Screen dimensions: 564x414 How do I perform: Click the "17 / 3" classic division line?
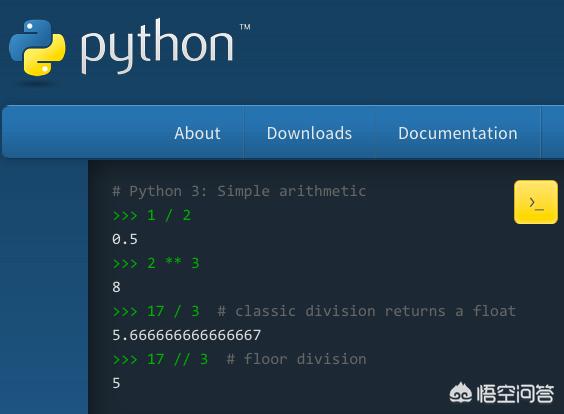pyautogui.click(x=314, y=311)
